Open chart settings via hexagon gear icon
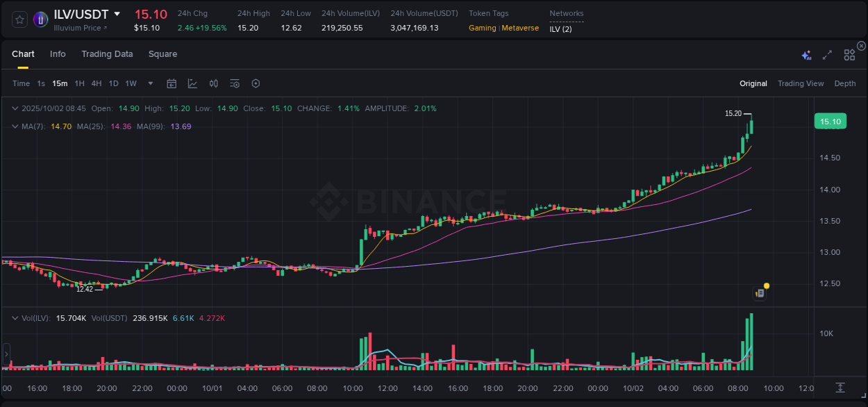Screen dimensions: 868x407 256,83
